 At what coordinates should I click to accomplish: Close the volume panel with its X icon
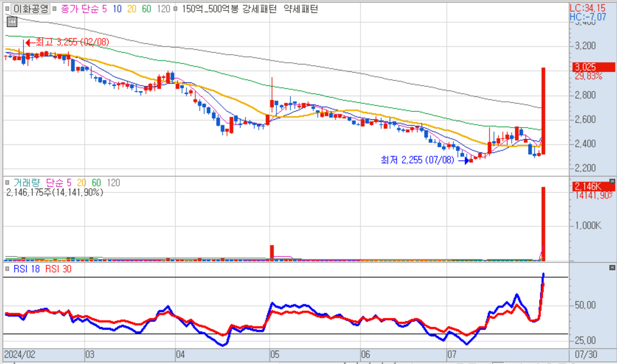612,181
